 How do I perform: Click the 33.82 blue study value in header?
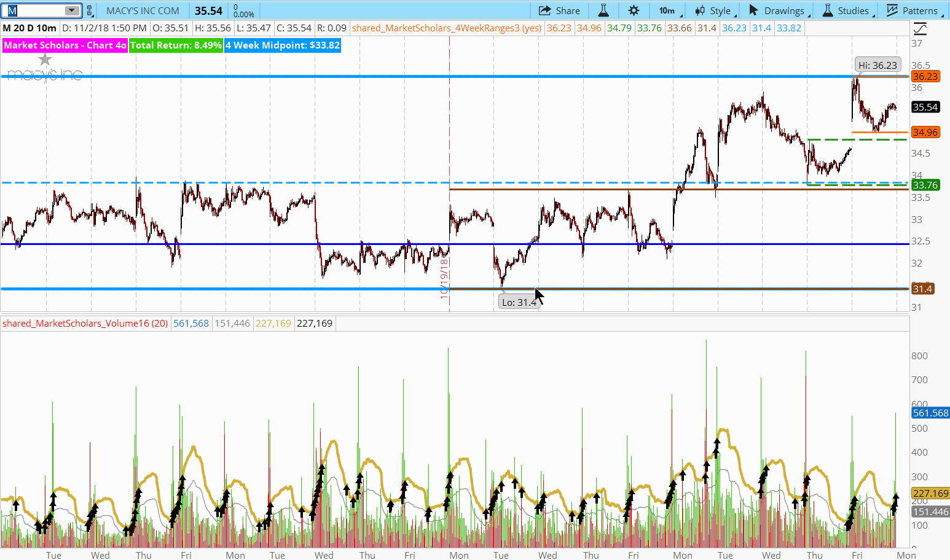[x=789, y=28]
